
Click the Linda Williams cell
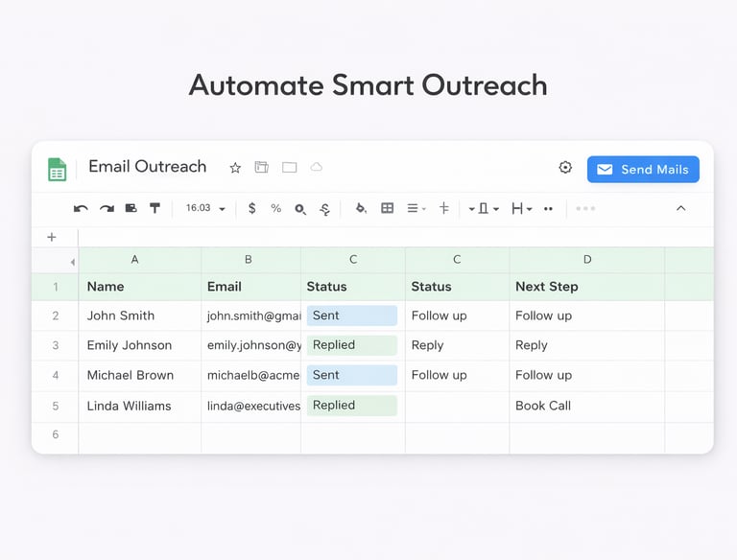click(140, 406)
